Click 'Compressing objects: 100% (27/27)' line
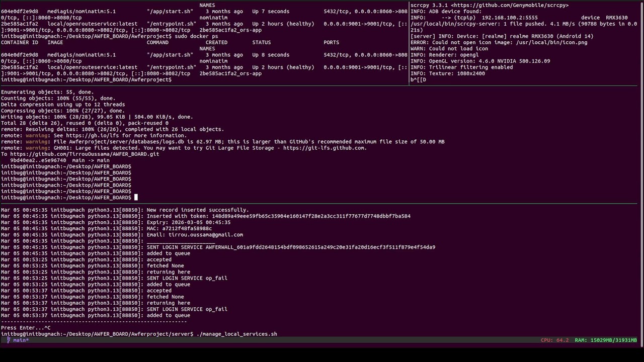The image size is (644, 362). 63,111
